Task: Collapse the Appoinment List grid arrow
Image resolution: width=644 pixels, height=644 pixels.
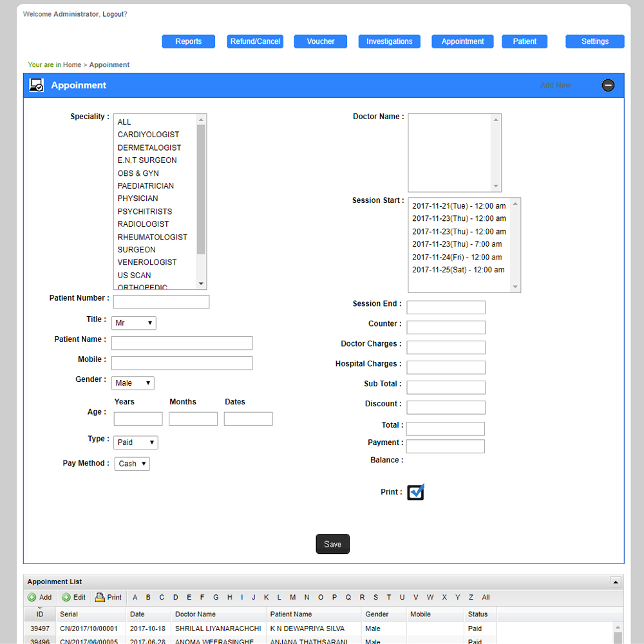Action: (x=616, y=582)
